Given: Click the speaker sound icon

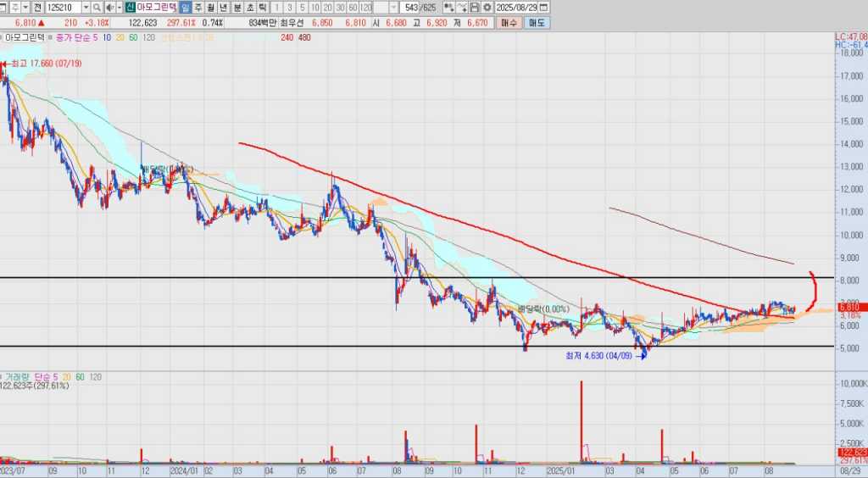Looking at the screenshot, I should coord(110,8).
